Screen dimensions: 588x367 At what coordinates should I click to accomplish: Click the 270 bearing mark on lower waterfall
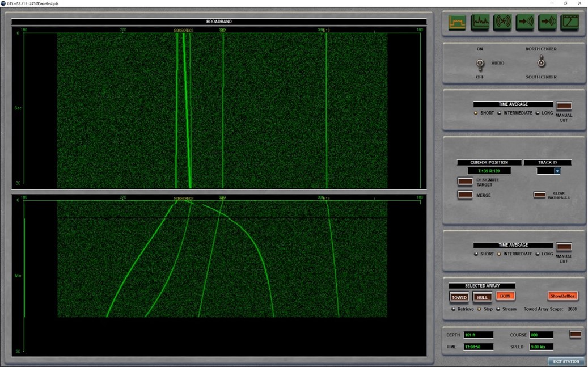click(123, 198)
